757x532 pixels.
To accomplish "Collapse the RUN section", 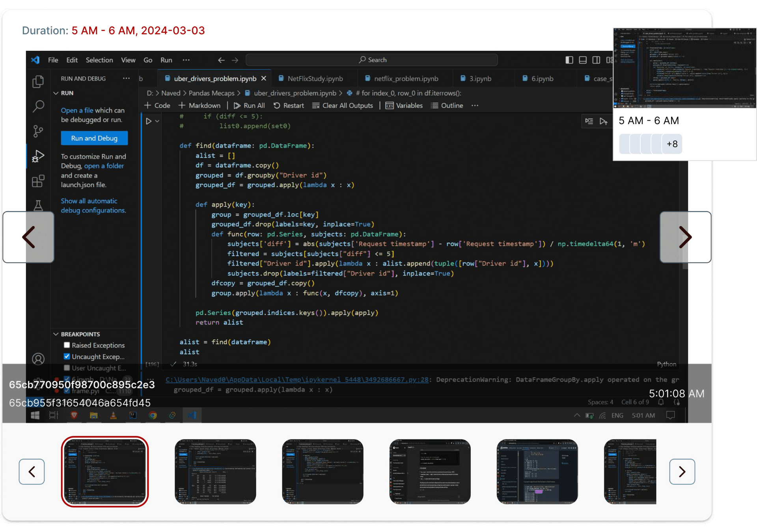I will pos(56,93).
